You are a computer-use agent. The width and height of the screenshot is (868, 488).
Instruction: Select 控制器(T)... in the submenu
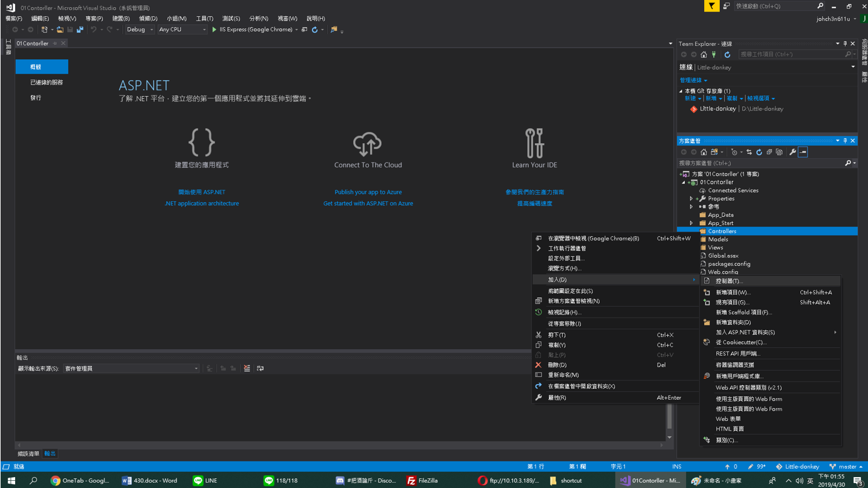(770, 281)
